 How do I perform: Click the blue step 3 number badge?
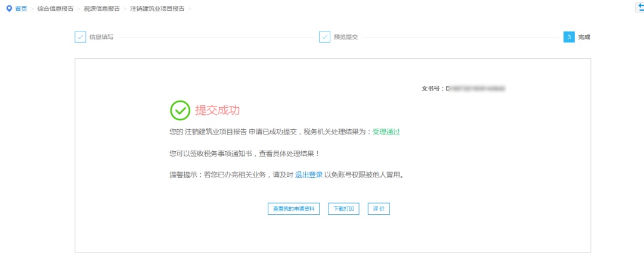(569, 37)
